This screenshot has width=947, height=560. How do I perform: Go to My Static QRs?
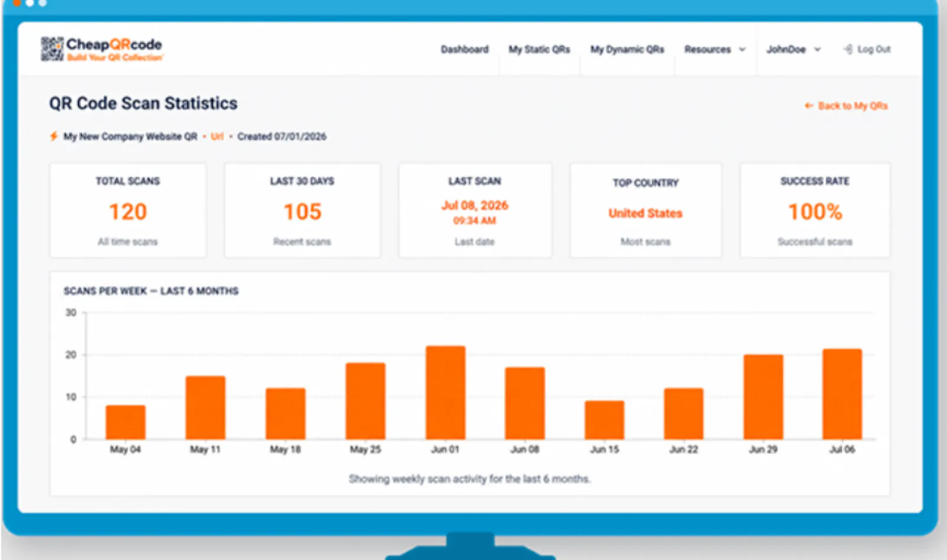point(539,49)
